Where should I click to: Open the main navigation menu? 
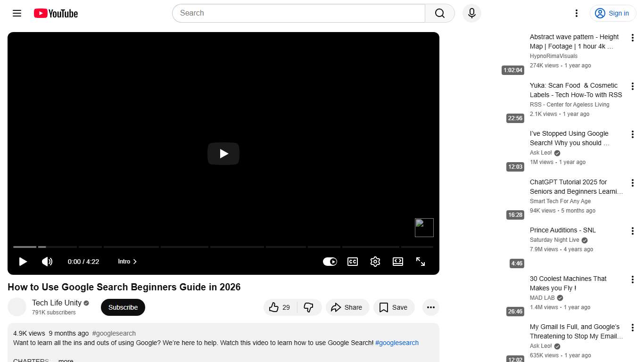(x=17, y=13)
